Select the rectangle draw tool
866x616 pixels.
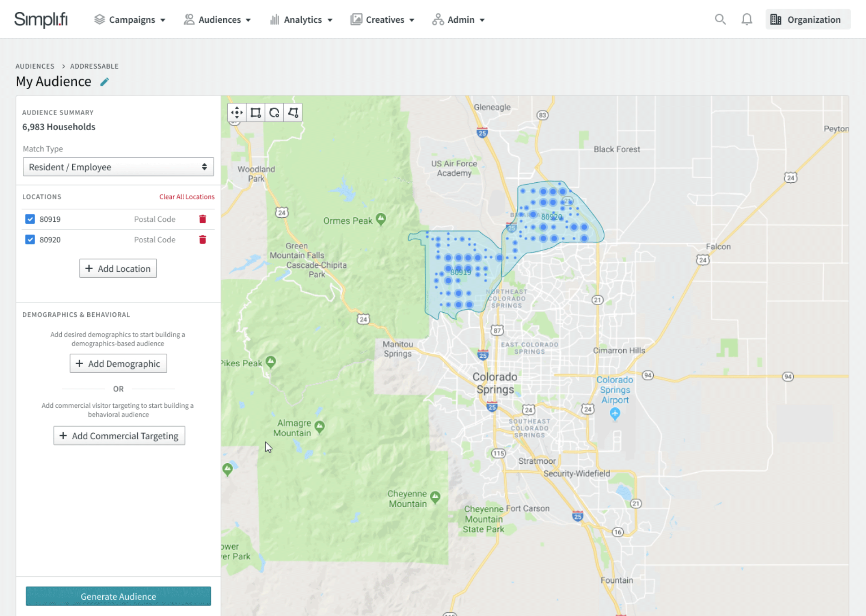click(255, 113)
